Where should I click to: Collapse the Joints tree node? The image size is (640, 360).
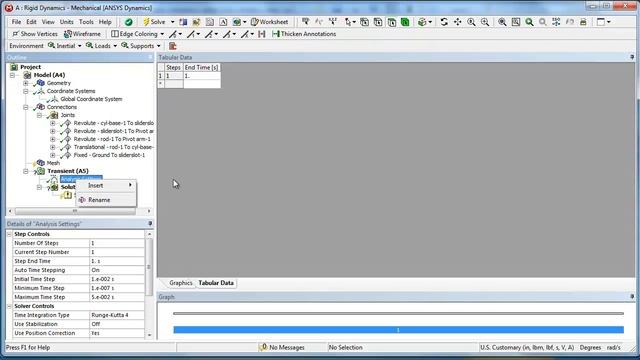39,116
